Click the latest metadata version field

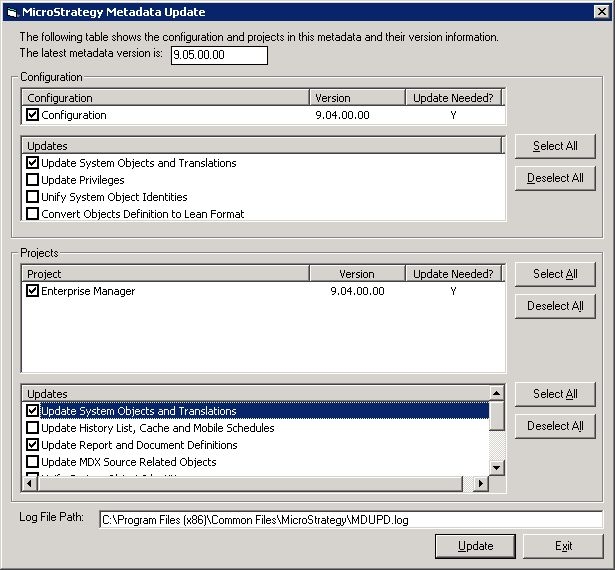tap(218, 55)
